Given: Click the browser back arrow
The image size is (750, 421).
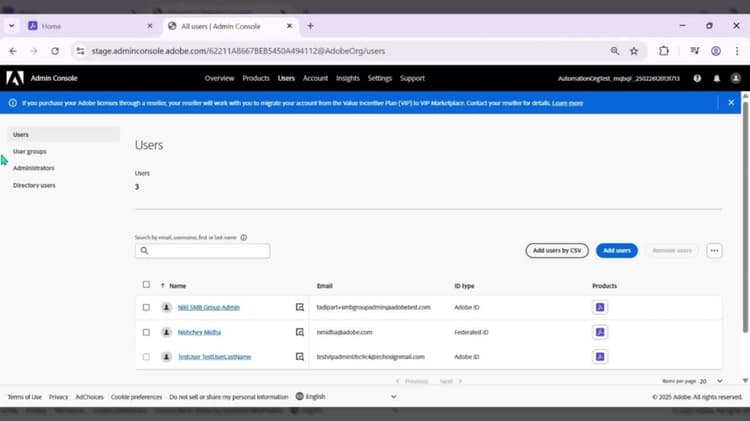Looking at the screenshot, I should [x=13, y=51].
